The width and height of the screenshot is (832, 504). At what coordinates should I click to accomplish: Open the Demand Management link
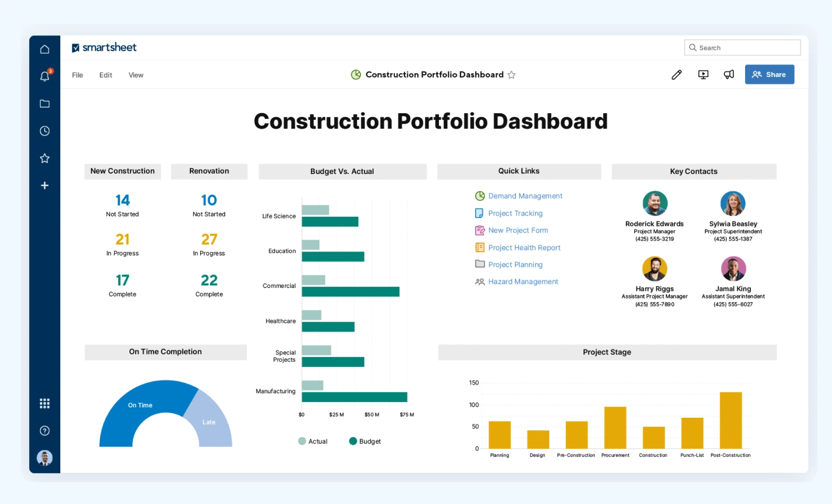click(x=525, y=196)
